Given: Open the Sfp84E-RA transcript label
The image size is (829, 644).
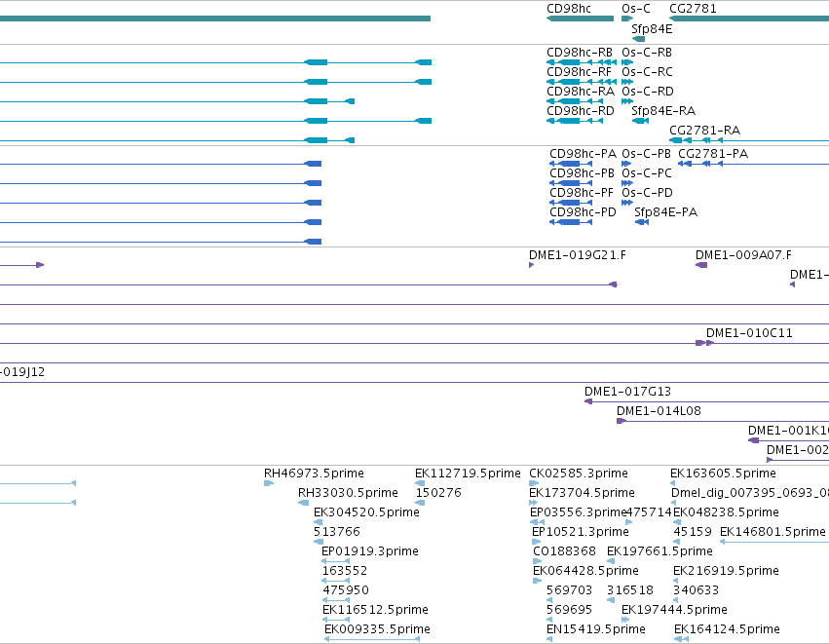Looking at the screenshot, I should [663, 111].
